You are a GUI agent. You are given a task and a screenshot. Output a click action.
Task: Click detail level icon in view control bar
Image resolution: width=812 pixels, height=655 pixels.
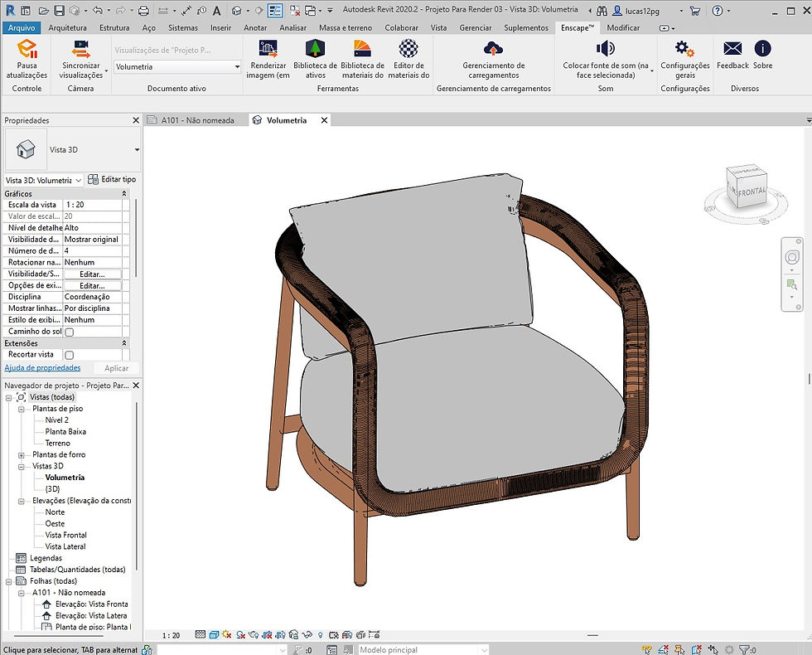tap(201, 634)
